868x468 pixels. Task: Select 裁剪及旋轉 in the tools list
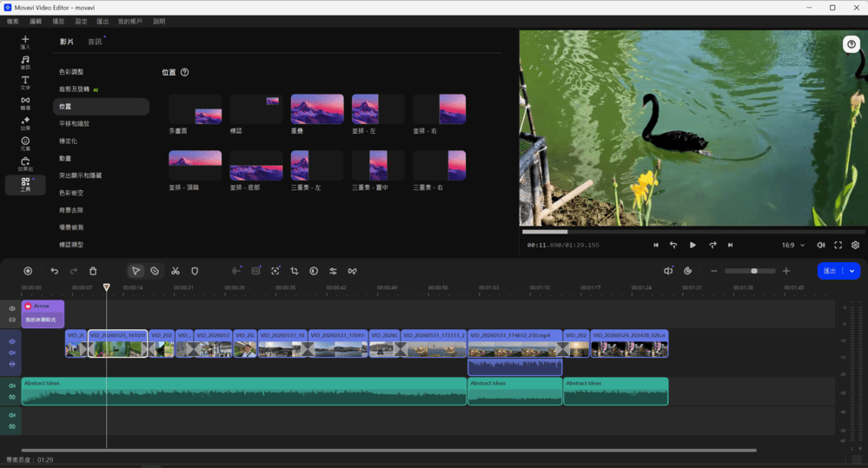tap(74, 89)
